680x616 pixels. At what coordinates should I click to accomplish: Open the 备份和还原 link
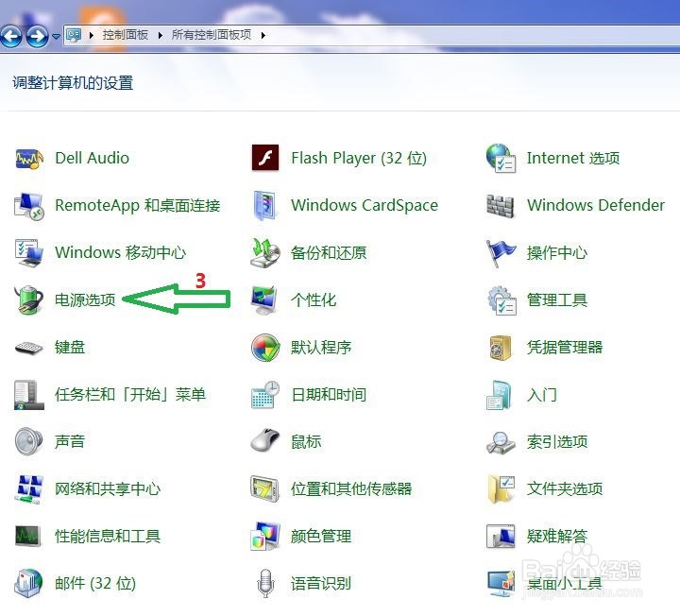pos(329,253)
